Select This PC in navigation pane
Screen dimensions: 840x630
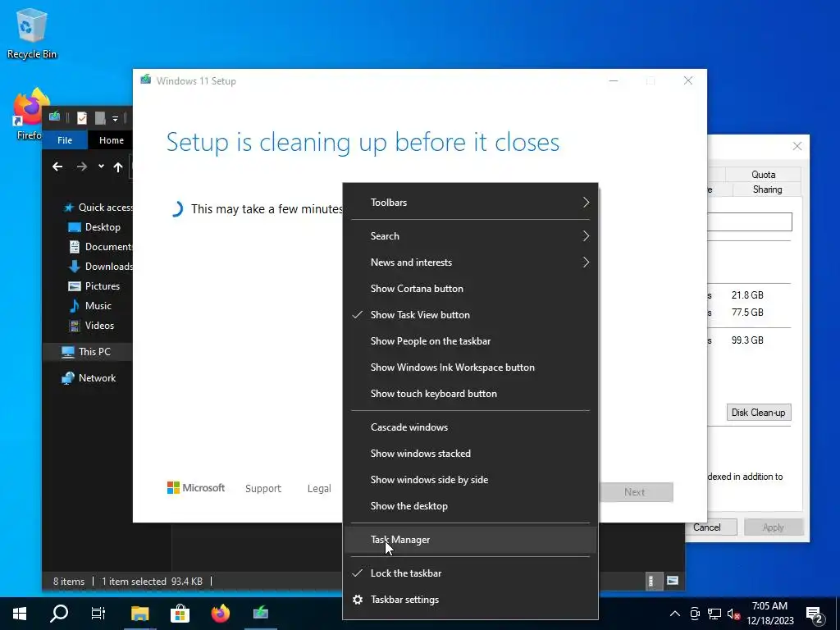87,352
